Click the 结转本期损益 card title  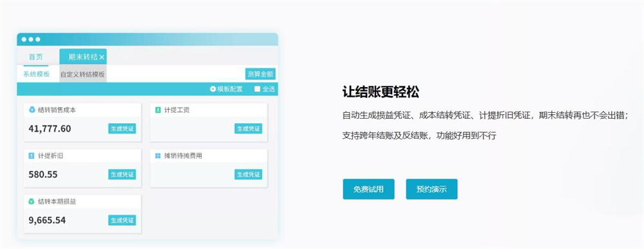click(57, 202)
